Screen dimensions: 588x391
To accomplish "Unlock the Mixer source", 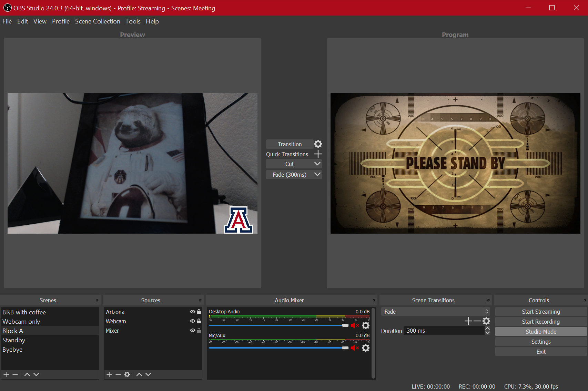I will tap(199, 330).
